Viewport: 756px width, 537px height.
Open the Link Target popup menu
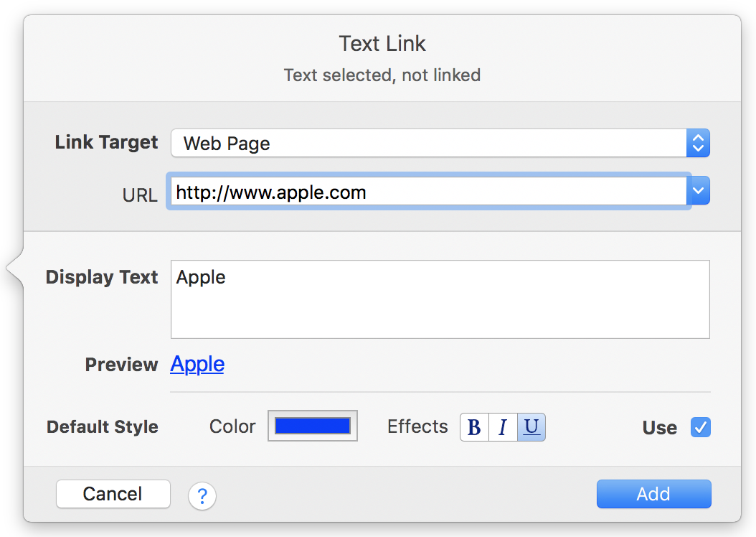[440, 143]
